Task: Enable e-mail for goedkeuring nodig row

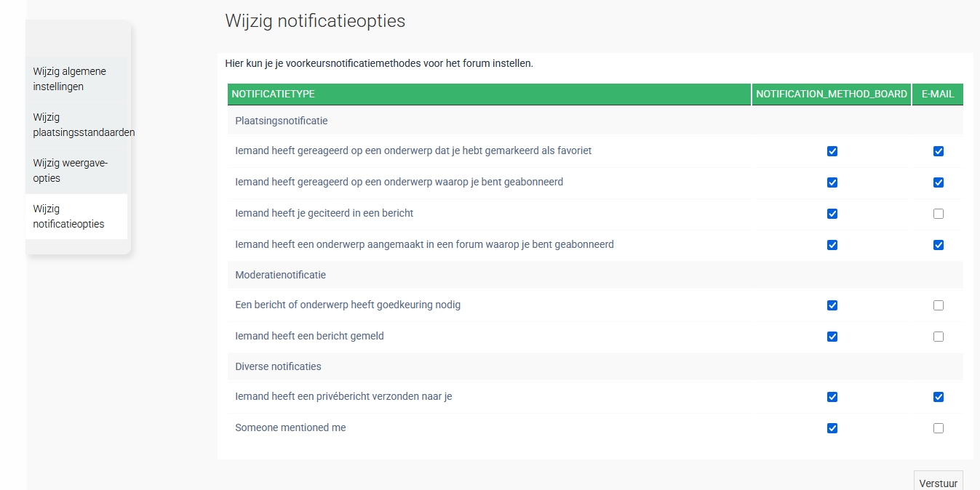Action: 939,305
